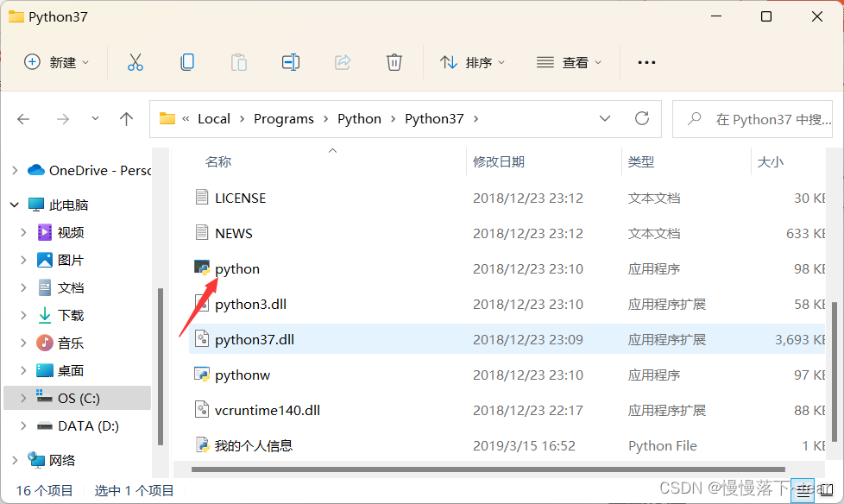Click the Python37 breadcrumb segment
Image resolution: width=844 pixels, height=504 pixels.
click(434, 118)
